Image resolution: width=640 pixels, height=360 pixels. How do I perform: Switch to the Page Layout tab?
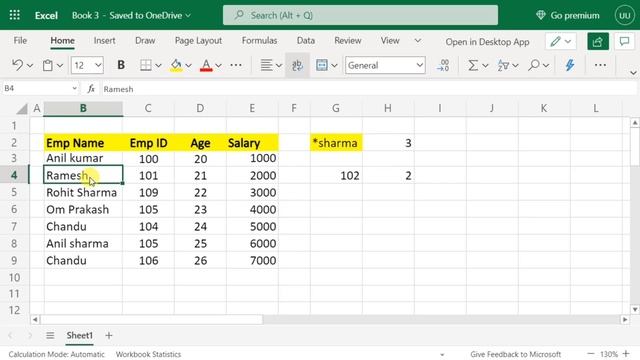pyautogui.click(x=198, y=40)
